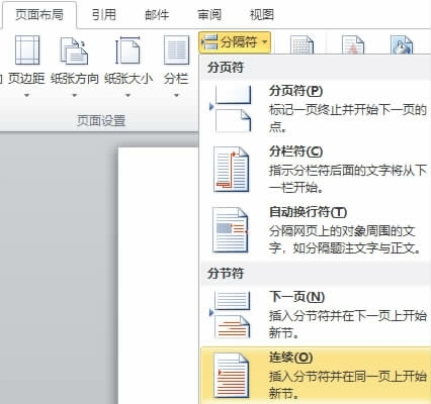The height and width of the screenshot is (404, 431).
Task: Expand the dropdown arrow under 纸张方向
Action: [74, 95]
